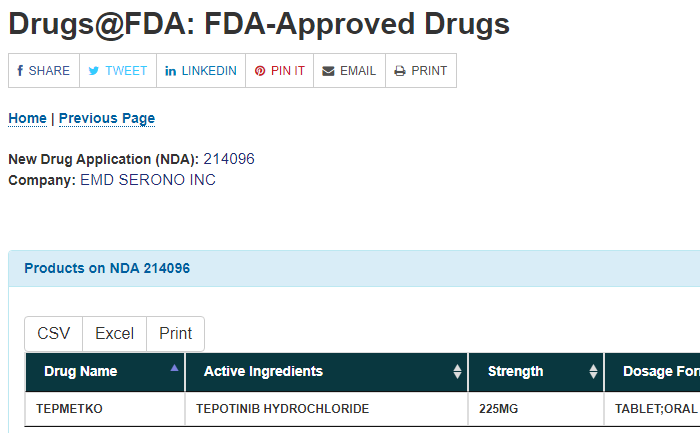Sort by Drug Name using the arrow
700x433 pixels.
pyautogui.click(x=174, y=368)
